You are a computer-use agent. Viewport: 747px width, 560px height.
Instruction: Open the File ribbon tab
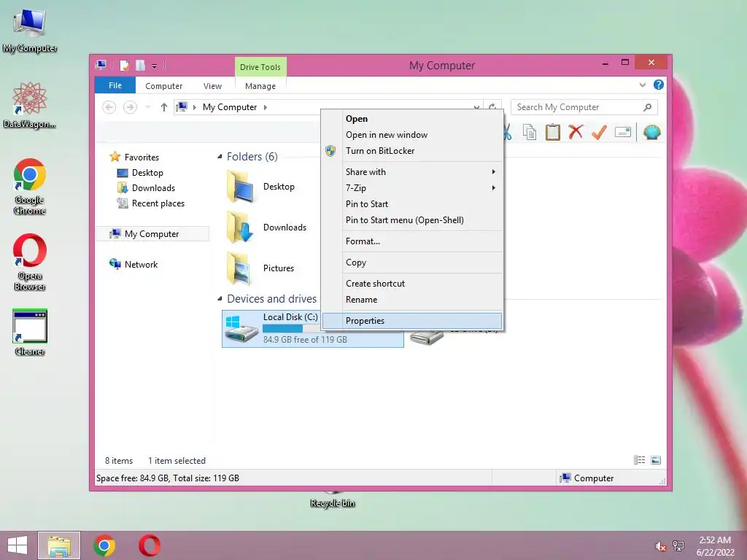pyautogui.click(x=115, y=85)
